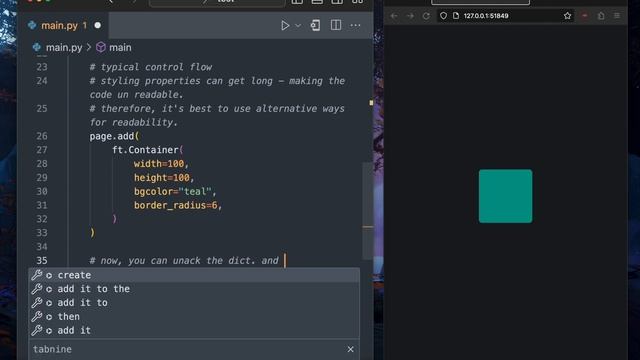Open the browser hamburger menu
Image resolution: width=640 pixels, height=360 pixels.
(x=617, y=16)
